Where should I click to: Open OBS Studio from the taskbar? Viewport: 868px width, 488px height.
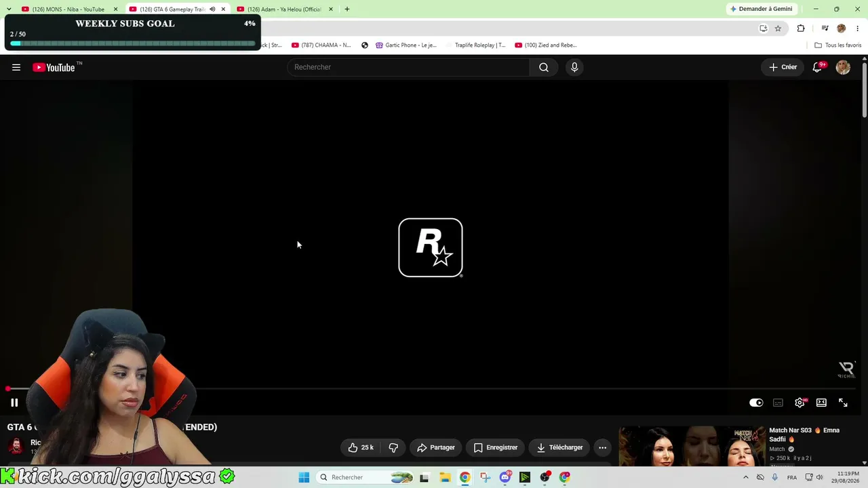(545, 477)
